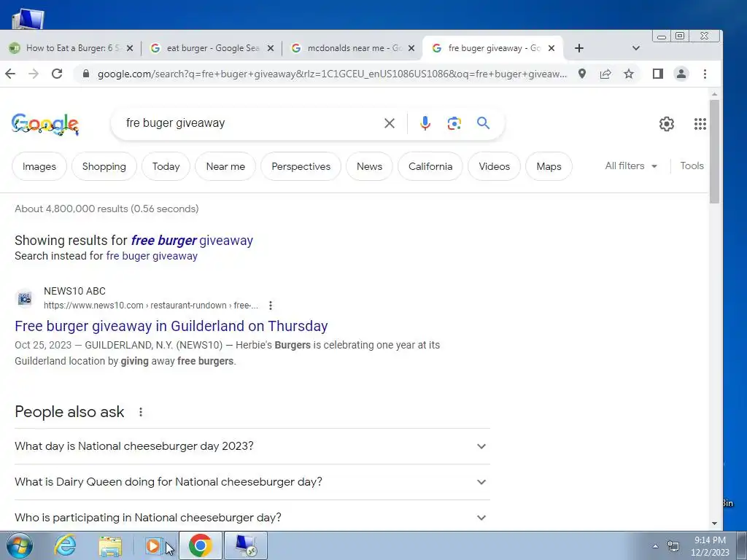747x560 pixels.
Task: Close the 'How to Eat a Burger' tab
Action: [130, 48]
